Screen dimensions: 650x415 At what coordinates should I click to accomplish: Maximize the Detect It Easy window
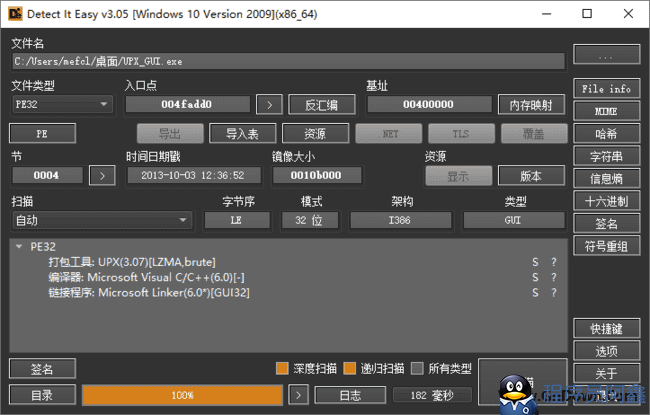pyautogui.click(x=587, y=14)
